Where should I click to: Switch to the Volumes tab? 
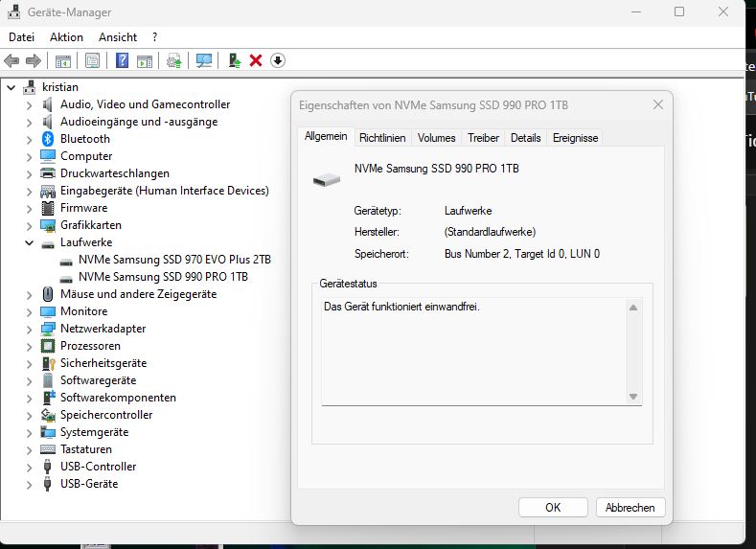436,138
